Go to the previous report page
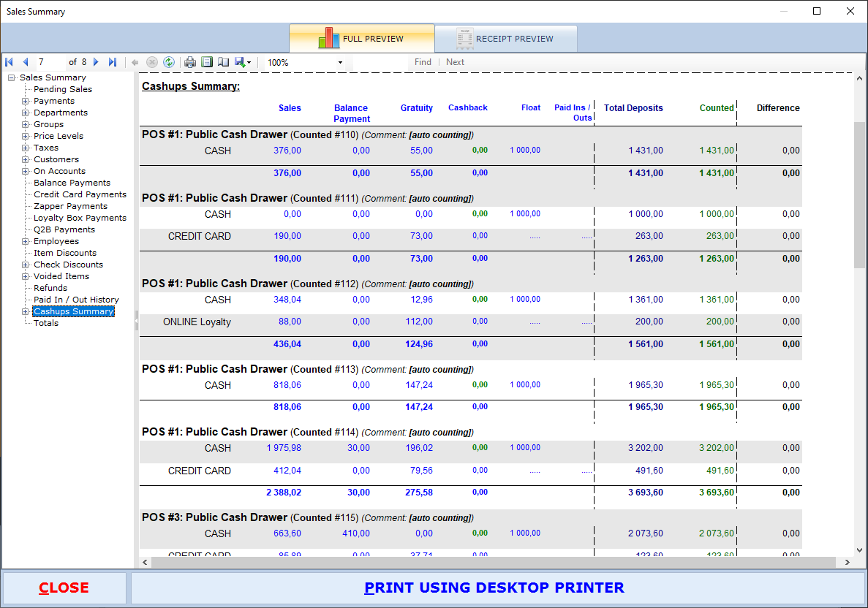 click(x=26, y=62)
